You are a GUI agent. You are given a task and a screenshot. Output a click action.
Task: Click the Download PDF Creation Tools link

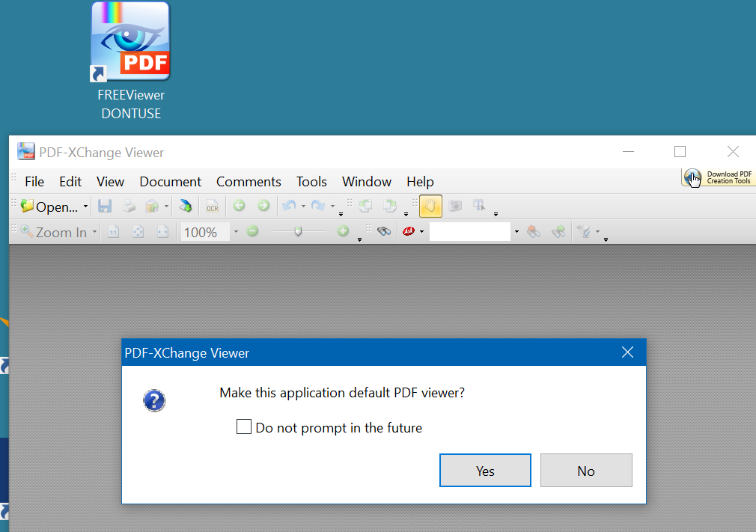click(719, 177)
